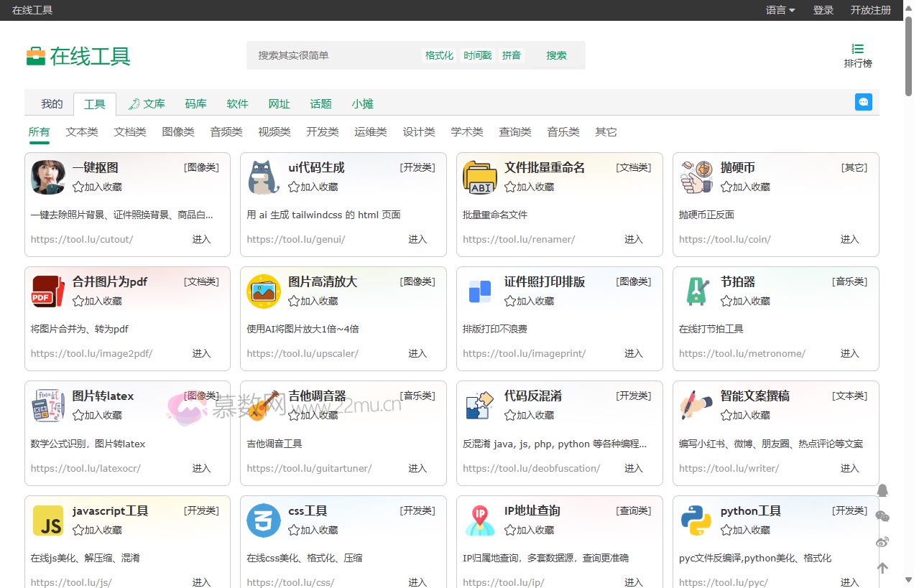Open the python工具 Python logo icon
This screenshot has height=588, width=914.
pos(696,521)
